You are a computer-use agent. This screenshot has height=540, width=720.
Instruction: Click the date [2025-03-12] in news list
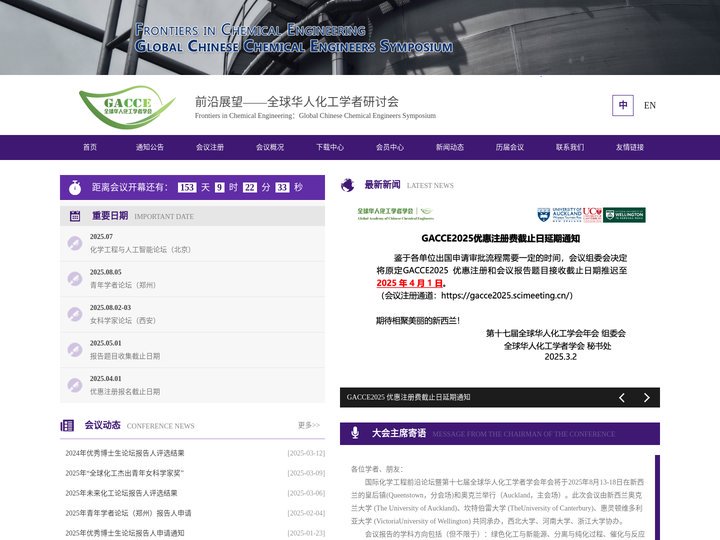(306, 453)
